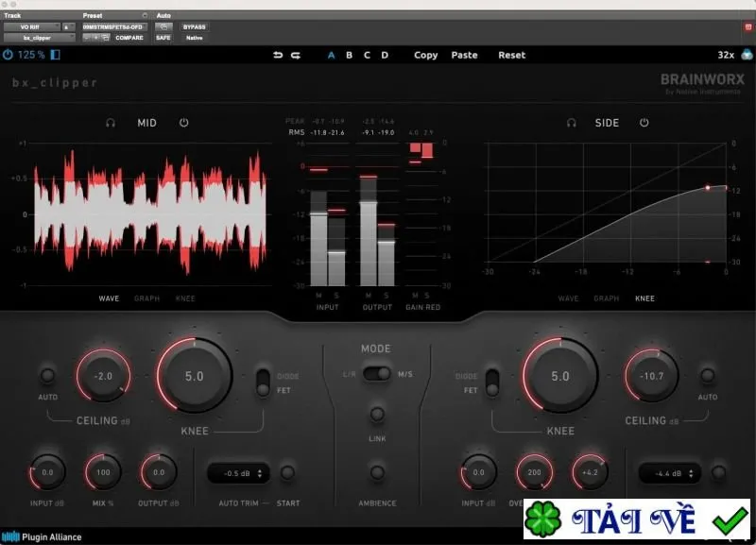Click the red icon at the header's right edge

pos(748,27)
